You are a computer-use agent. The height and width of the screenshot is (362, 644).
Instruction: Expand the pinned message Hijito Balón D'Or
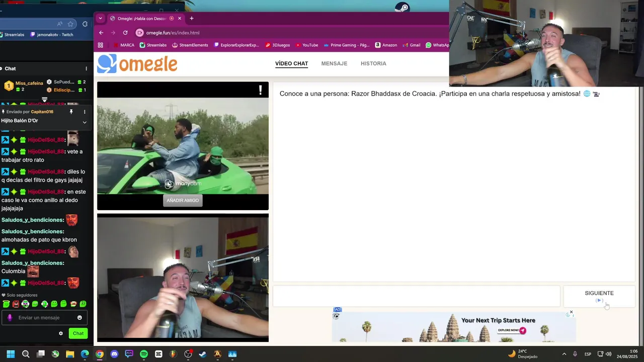pyautogui.click(x=85, y=122)
